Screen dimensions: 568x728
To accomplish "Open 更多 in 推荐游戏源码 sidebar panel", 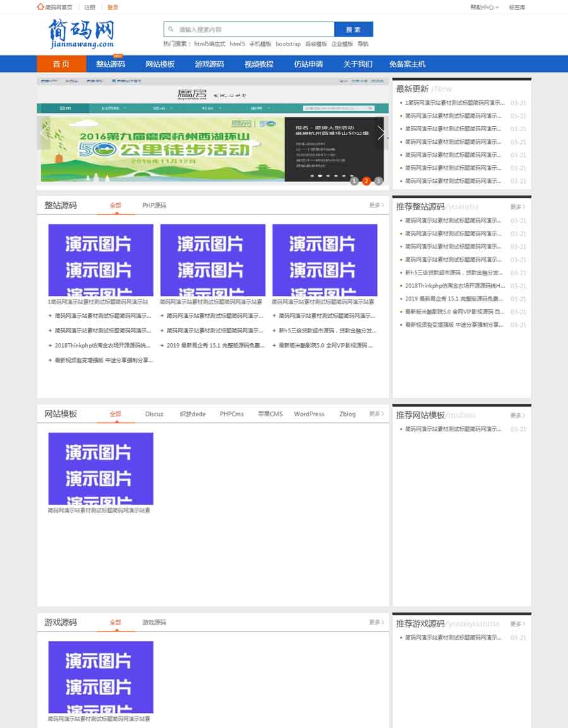I will click(518, 624).
